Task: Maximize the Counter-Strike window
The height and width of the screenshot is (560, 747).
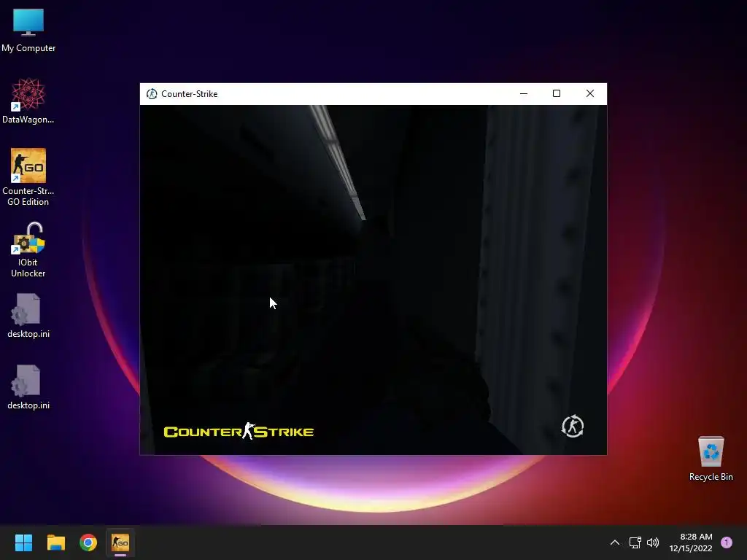Action: coord(557,94)
